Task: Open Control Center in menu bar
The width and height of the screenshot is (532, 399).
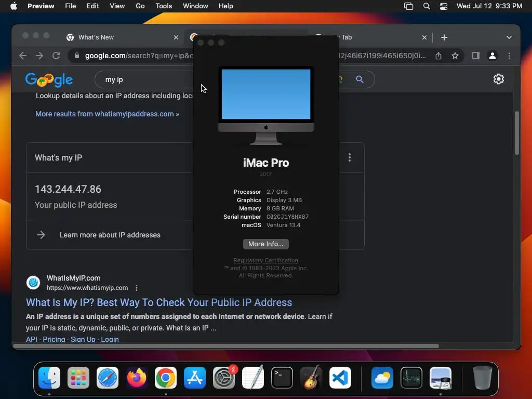Action: pyautogui.click(x=444, y=6)
